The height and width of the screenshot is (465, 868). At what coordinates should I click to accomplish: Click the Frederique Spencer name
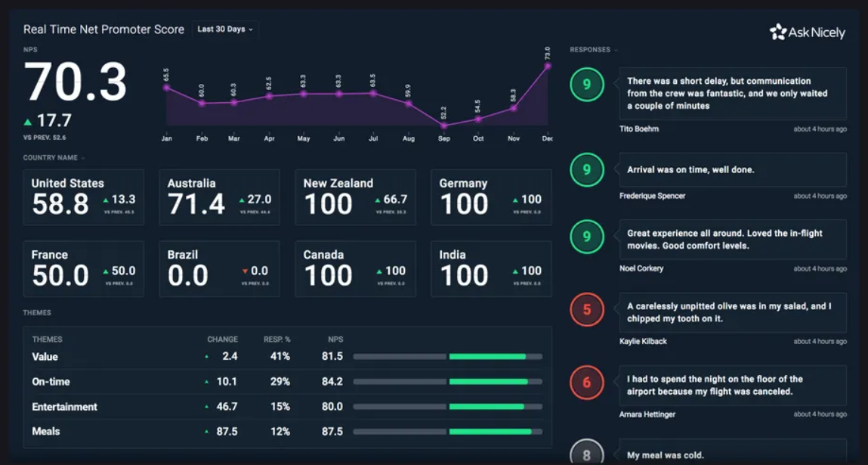(x=652, y=196)
